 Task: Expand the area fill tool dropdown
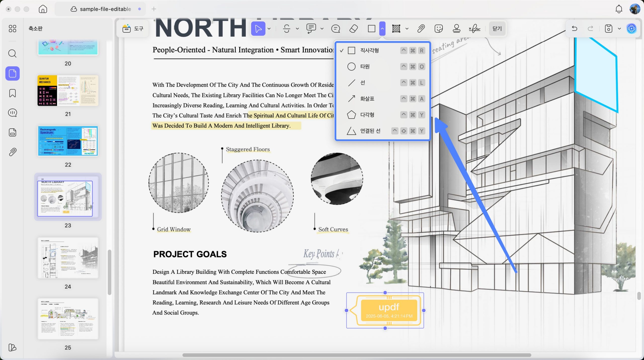pos(407,29)
